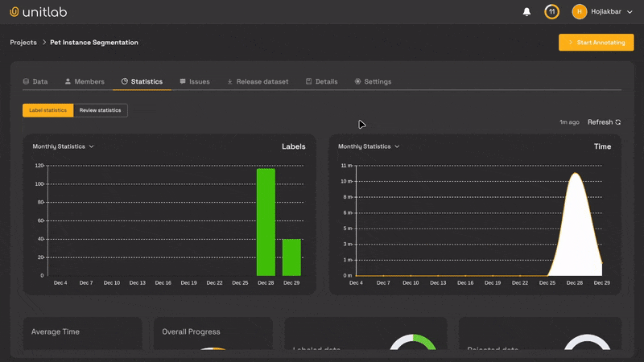Click the Start Annotating button

pos(596,43)
